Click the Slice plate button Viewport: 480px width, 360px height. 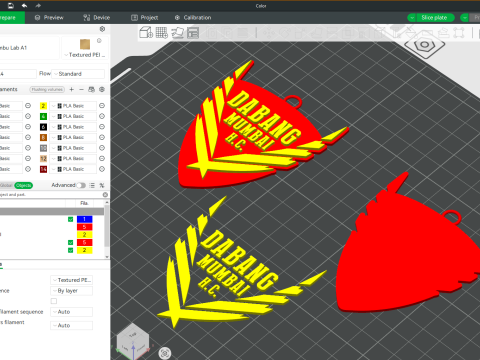coord(434,18)
